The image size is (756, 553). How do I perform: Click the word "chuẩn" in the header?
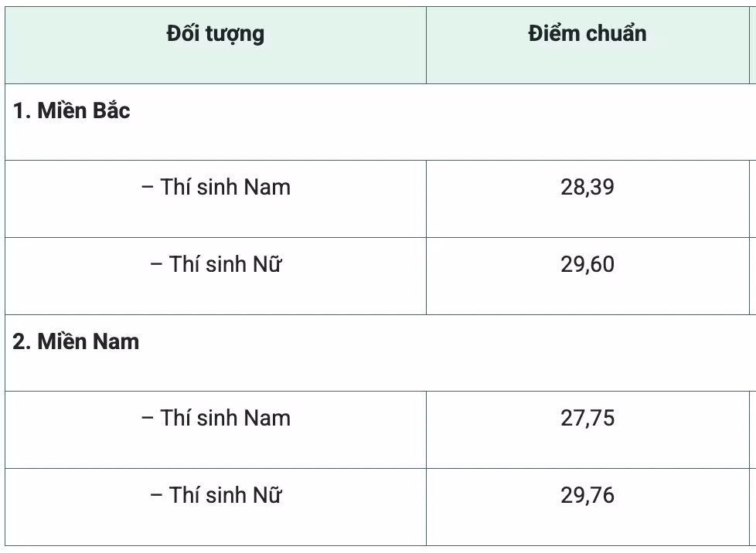(x=616, y=33)
